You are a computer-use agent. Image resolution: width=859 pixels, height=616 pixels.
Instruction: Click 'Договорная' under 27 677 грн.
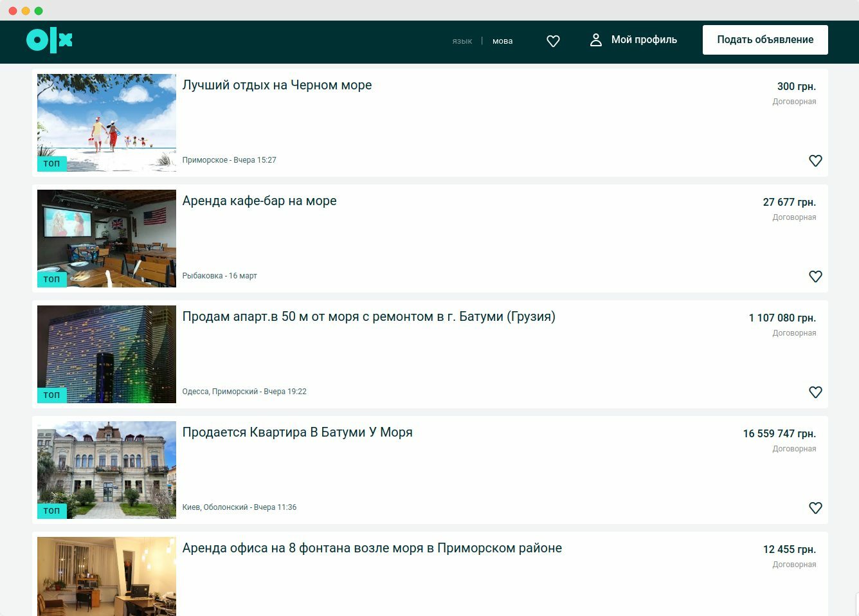click(795, 217)
